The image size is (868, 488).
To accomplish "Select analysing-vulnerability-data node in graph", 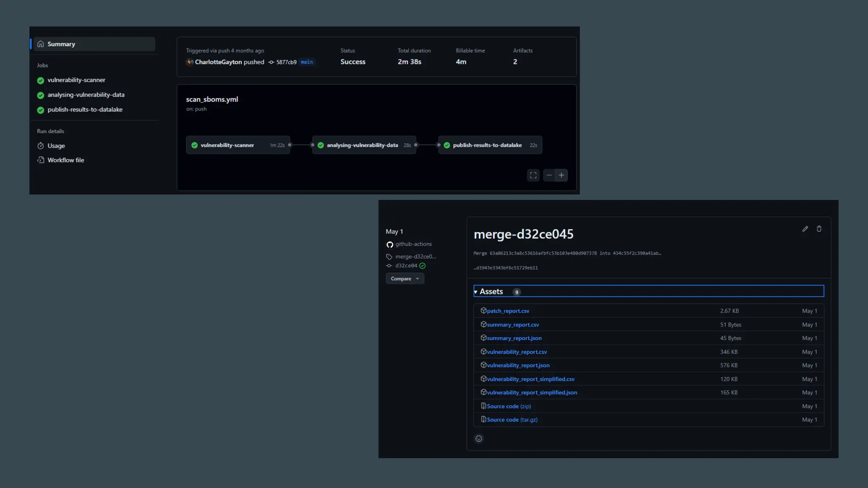I will coord(364,145).
